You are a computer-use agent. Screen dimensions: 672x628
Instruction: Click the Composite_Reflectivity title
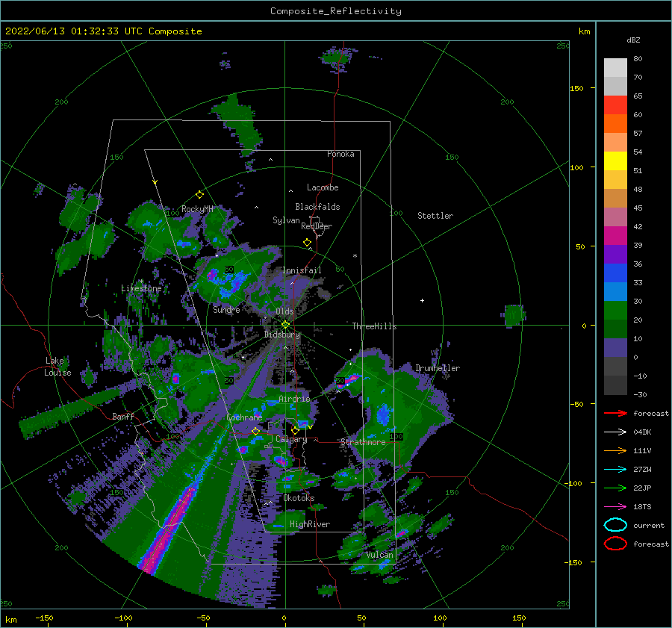(x=336, y=11)
